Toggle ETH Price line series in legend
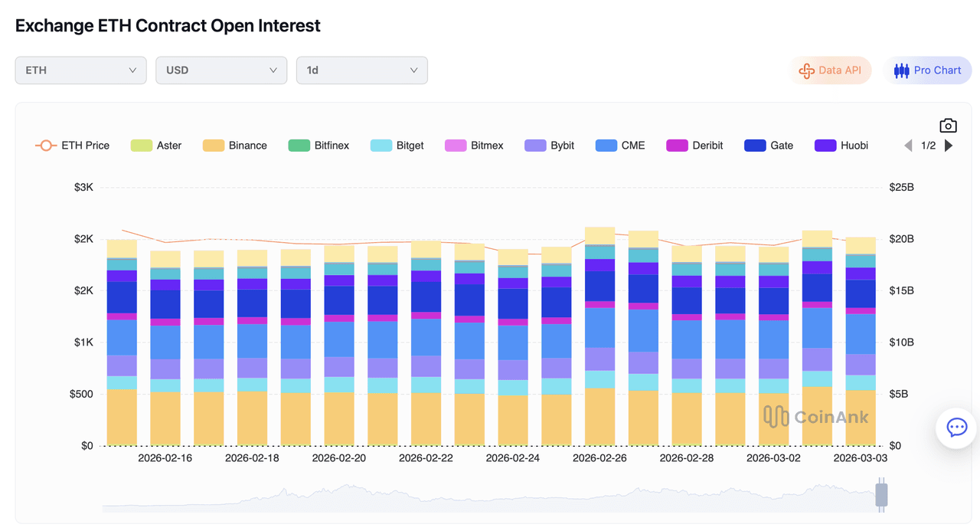 [73, 146]
